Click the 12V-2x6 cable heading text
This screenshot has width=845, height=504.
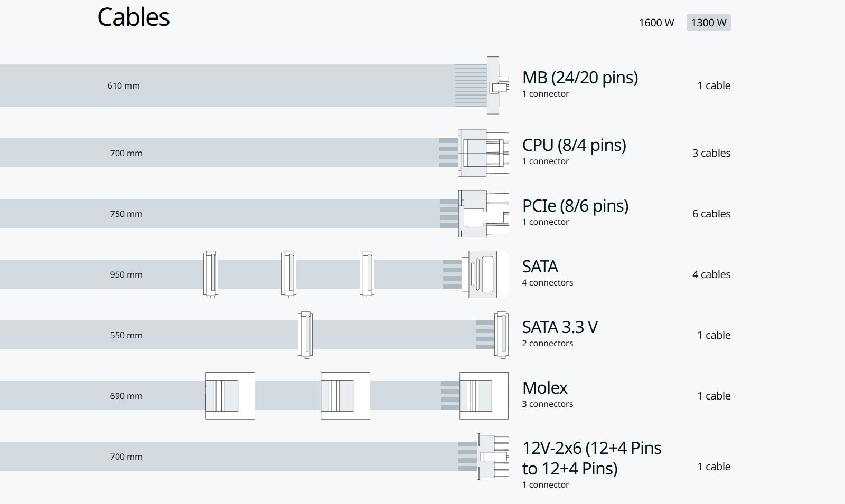pos(591,458)
